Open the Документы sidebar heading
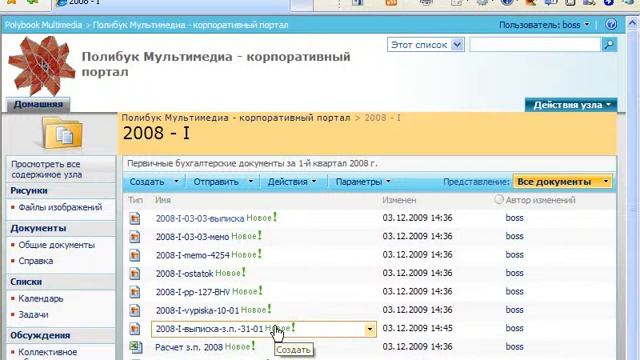Screen dimensions: 640x360 point(38,228)
